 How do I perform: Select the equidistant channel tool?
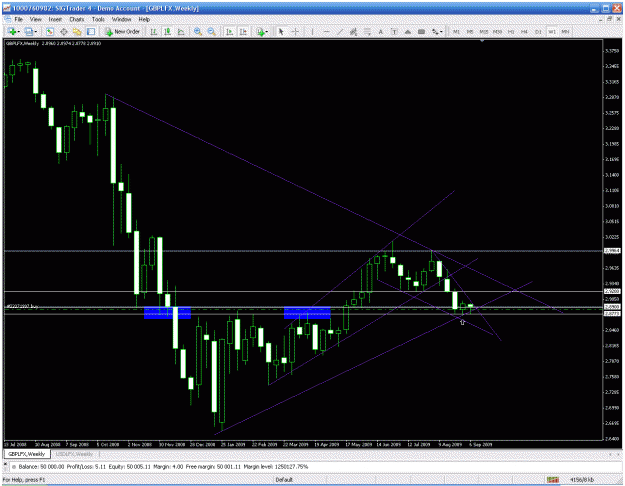(x=353, y=31)
